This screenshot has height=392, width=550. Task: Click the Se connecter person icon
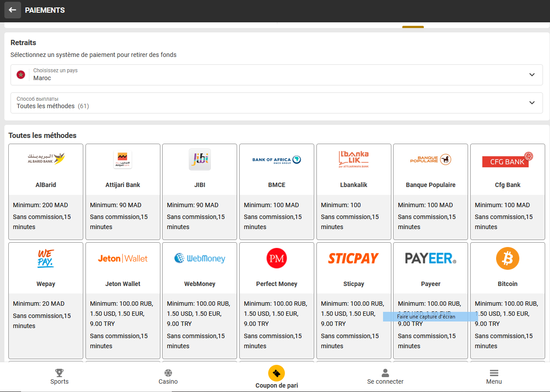pyautogui.click(x=385, y=373)
